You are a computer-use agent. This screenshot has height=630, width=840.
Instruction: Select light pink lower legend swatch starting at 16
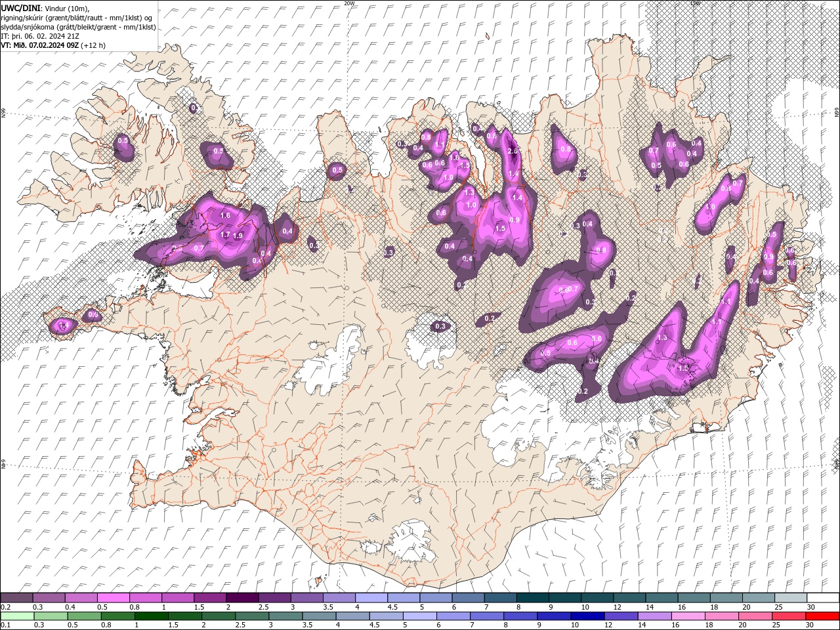point(688,616)
